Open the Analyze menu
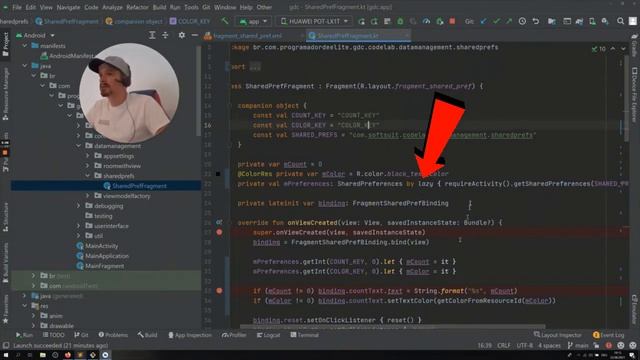The height and width of the screenshot is (360, 640). 112,7
